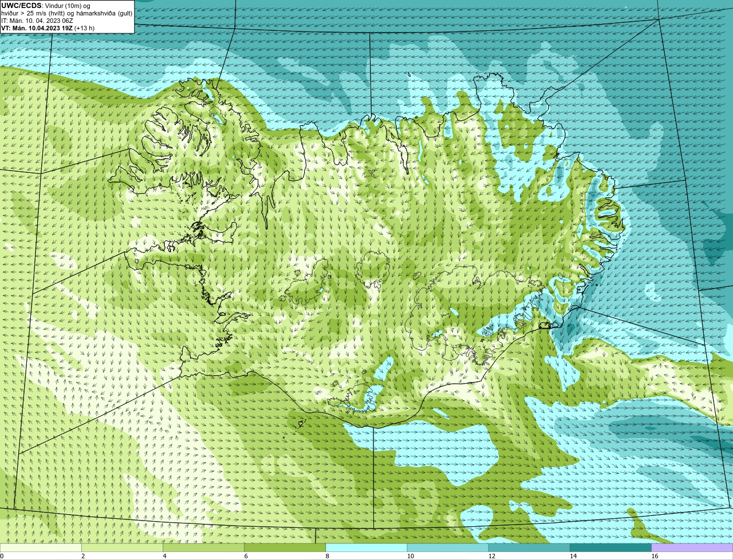This screenshot has width=733, height=560.
Task: Click the 'IT: Mán. 10. 04. 2023 06Z' line
Action: coord(37,21)
